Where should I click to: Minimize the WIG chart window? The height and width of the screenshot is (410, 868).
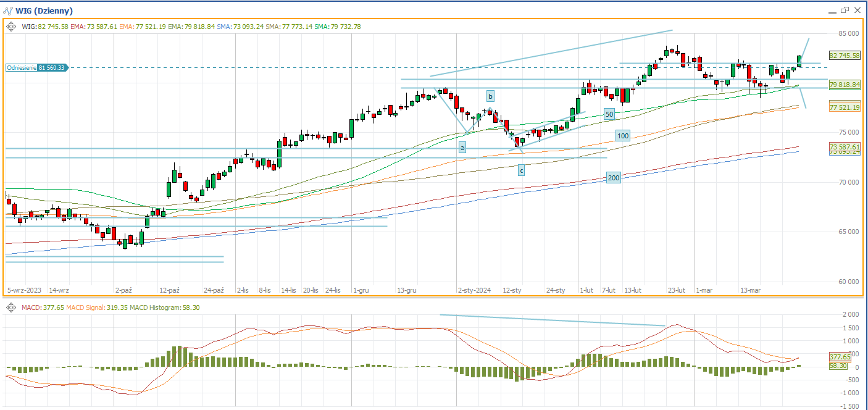tap(831, 10)
